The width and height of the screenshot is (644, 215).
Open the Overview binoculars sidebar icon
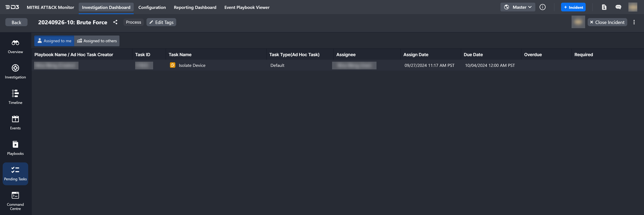(15, 43)
